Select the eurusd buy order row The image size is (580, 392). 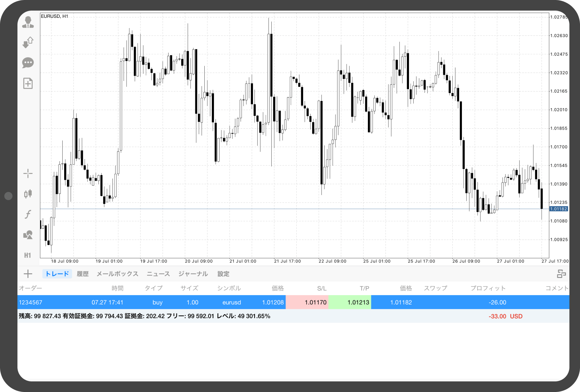coord(293,302)
